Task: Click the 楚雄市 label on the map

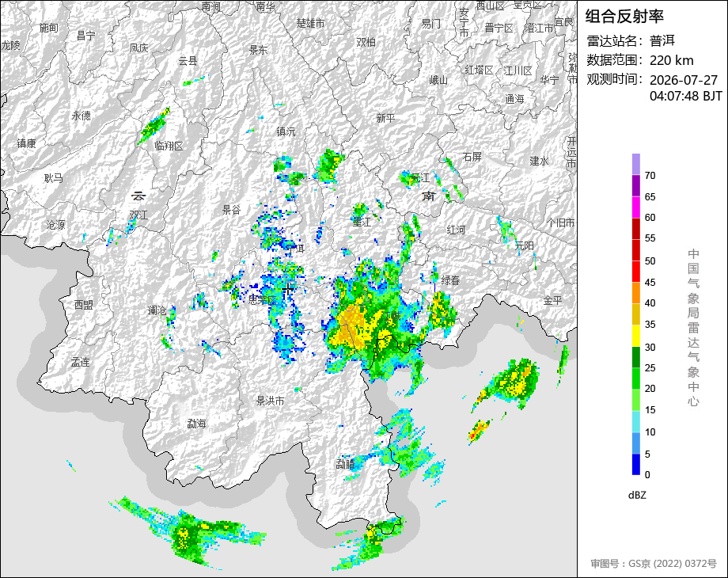Action: point(311,23)
